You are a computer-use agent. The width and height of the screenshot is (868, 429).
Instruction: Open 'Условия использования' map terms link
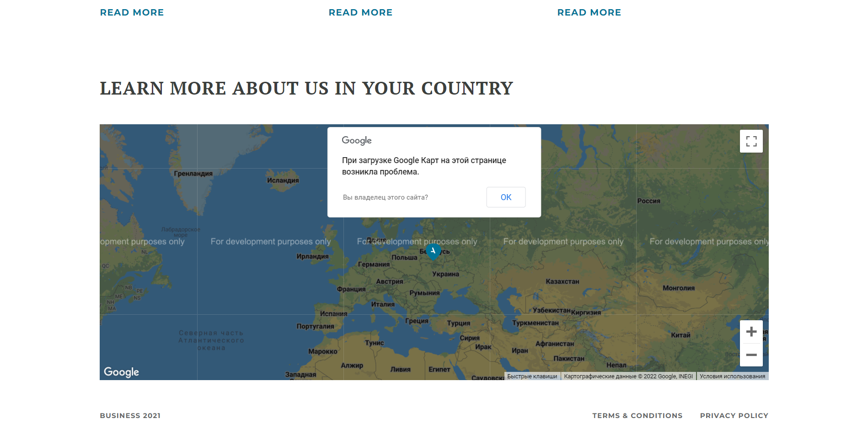click(x=732, y=376)
